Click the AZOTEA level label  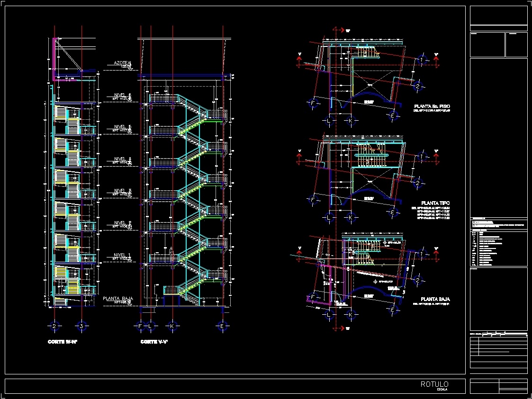[x=123, y=63]
